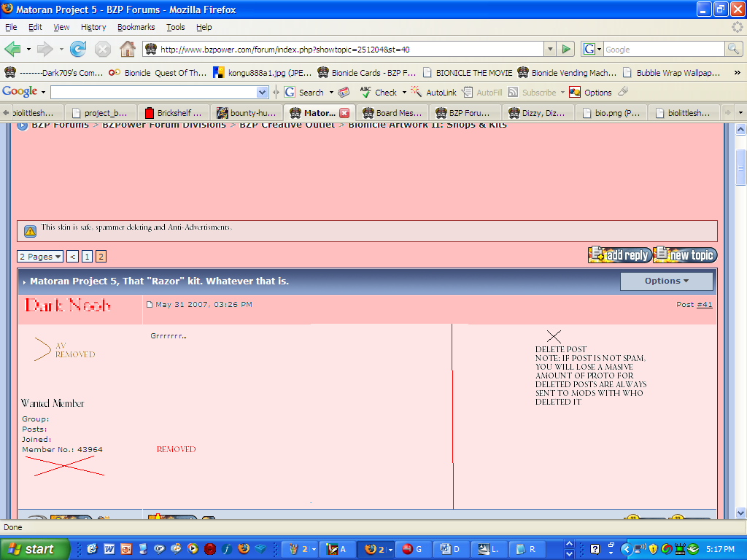Click the scrollbar down arrow
Viewport: 747px width, 560px height.
[x=740, y=513]
